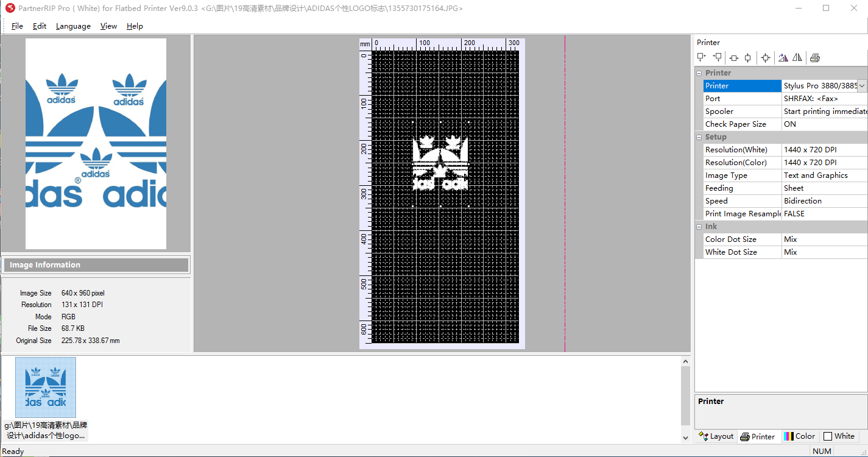Click the file path label under the thumbnail

[x=46, y=430]
